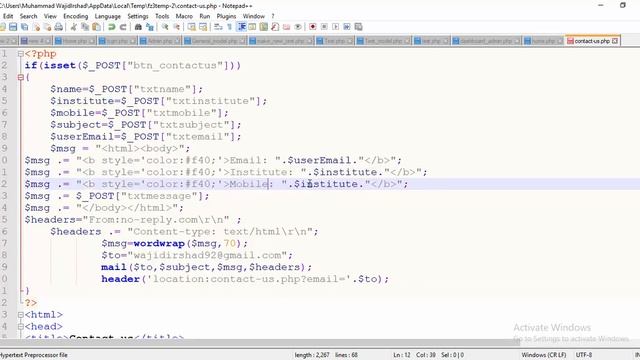
Task: Save the current file with the Save icon
Action: pos(13,27)
